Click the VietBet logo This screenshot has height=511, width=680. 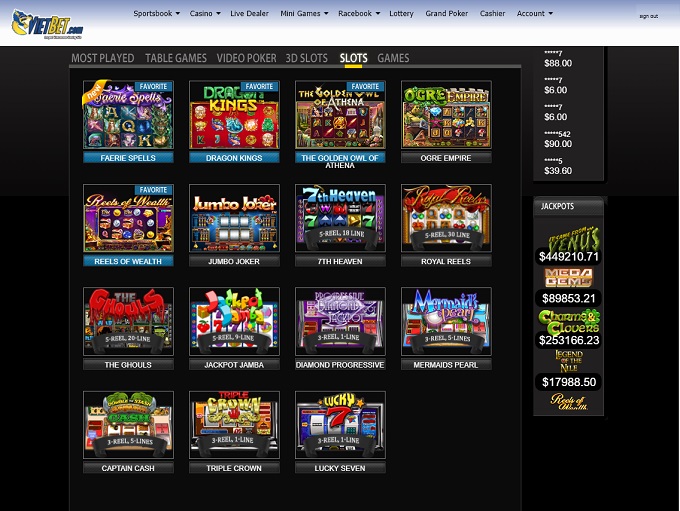(x=47, y=24)
